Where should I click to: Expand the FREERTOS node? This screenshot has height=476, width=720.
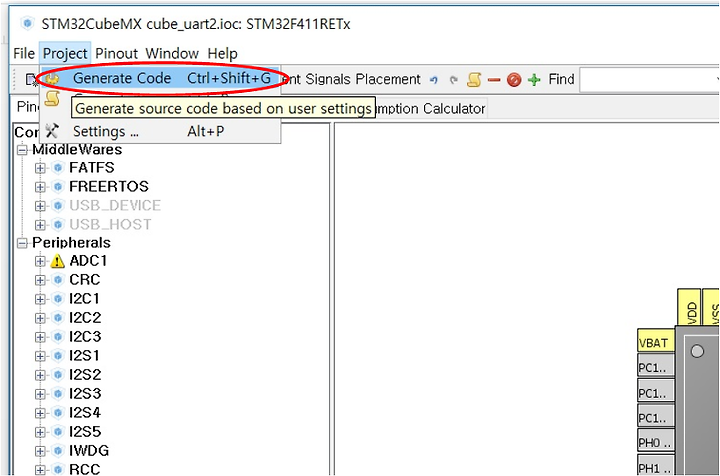point(40,187)
